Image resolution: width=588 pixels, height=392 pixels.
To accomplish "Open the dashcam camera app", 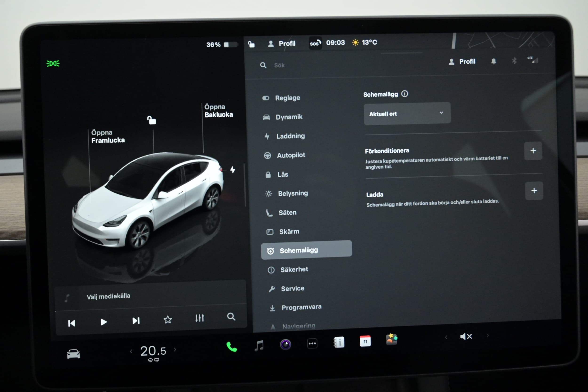I will point(285,344).
